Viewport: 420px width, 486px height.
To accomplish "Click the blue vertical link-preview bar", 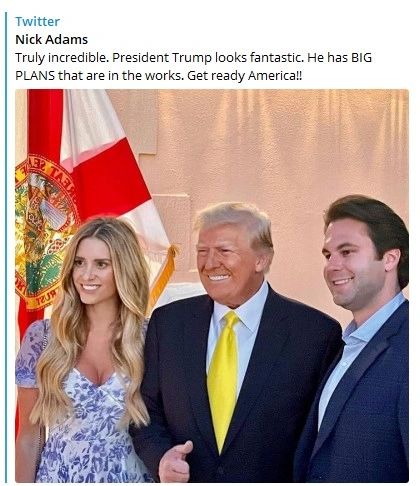I will click(6, 247).
